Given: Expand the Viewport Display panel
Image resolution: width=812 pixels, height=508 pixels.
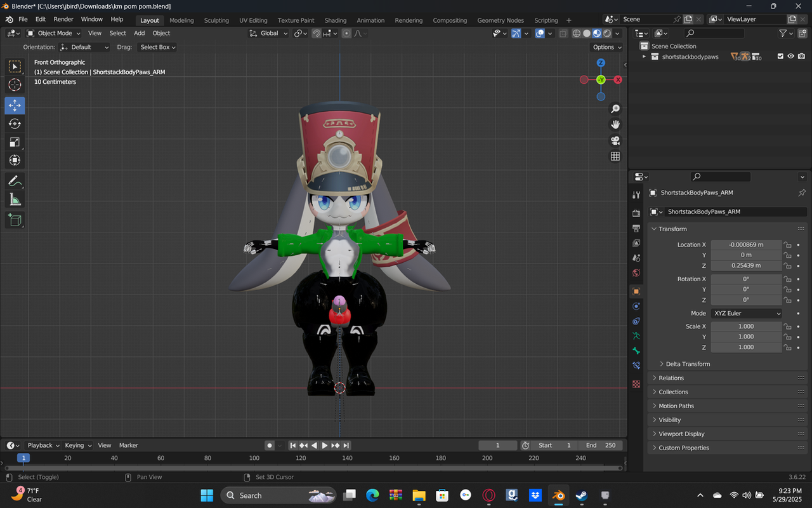Looking at the screenshot, I should click(727, 434).
